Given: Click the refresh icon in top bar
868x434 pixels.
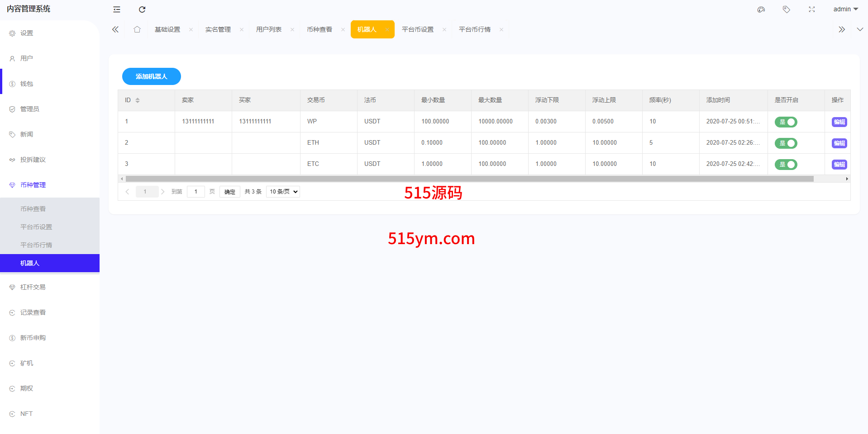Looking at the screenshot, I should (142, 9).
